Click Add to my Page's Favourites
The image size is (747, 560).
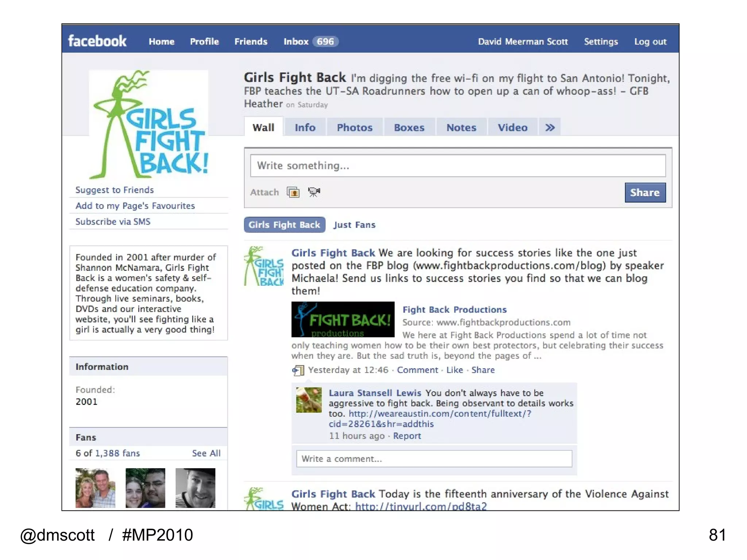[x=135, y=206]
